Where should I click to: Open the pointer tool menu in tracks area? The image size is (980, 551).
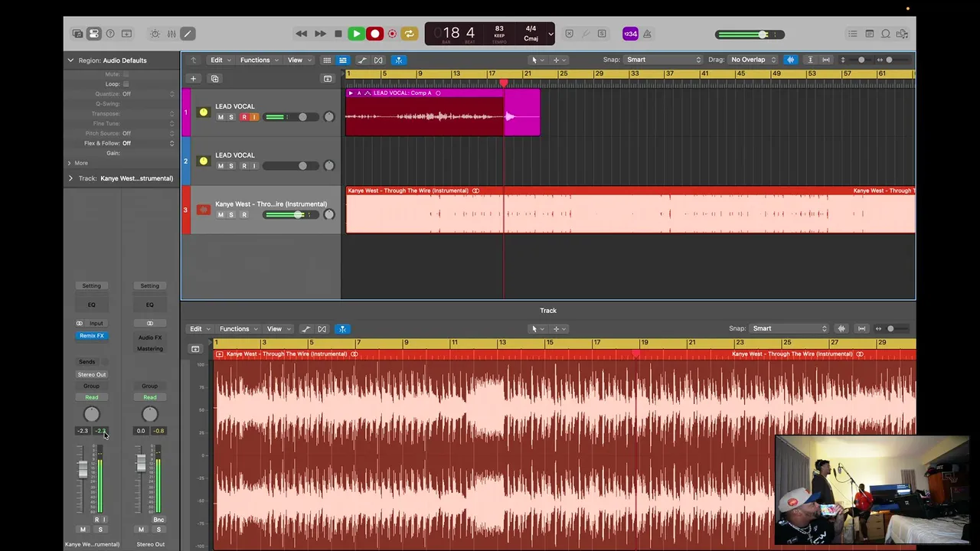tap(537, 60)
